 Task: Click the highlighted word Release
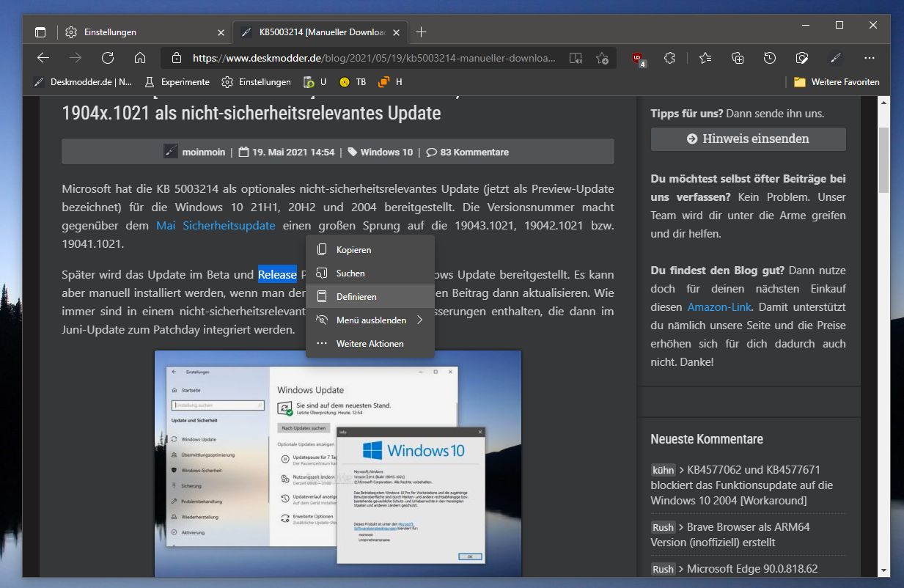[277, 275]
